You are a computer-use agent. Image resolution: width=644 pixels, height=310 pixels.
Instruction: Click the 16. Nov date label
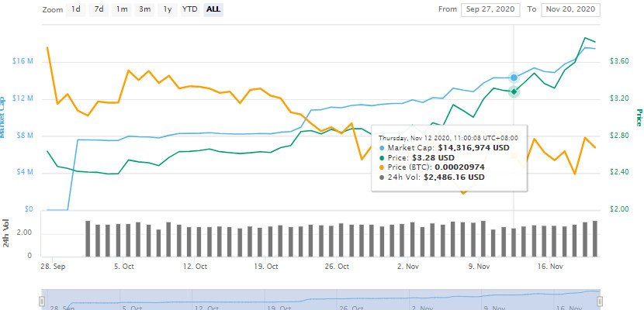550,267
